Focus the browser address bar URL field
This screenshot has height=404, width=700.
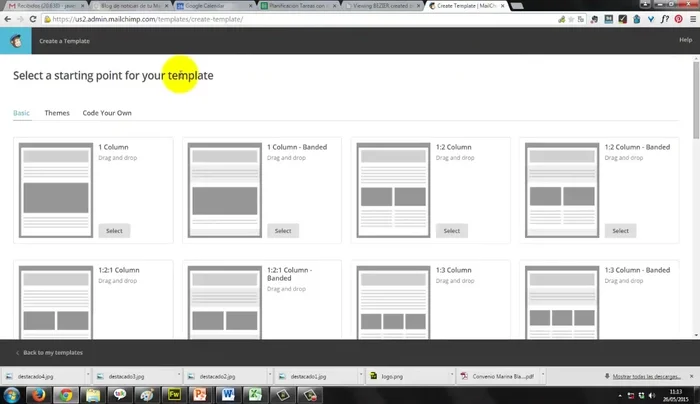300,18
